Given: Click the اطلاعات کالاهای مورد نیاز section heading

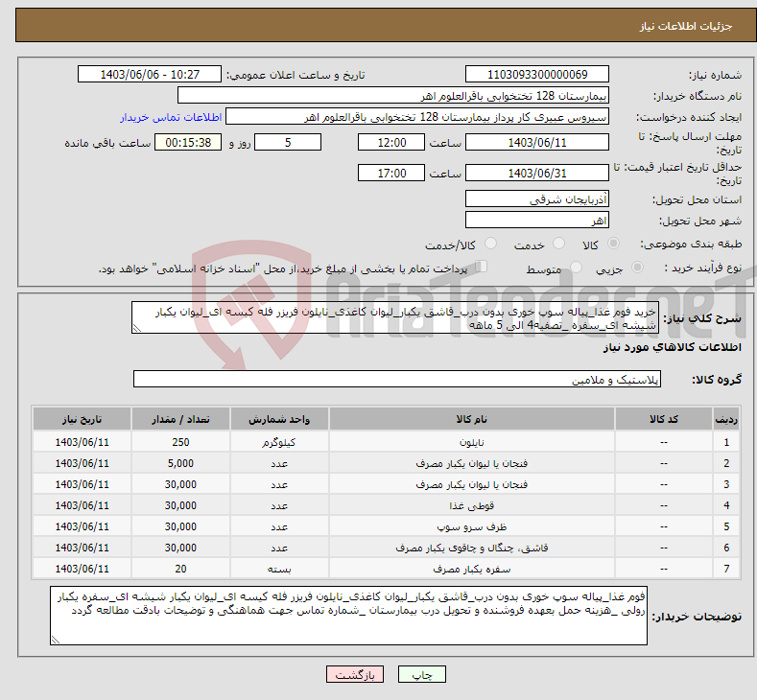Looking at the screenshot, I should (x=672, y=347).
